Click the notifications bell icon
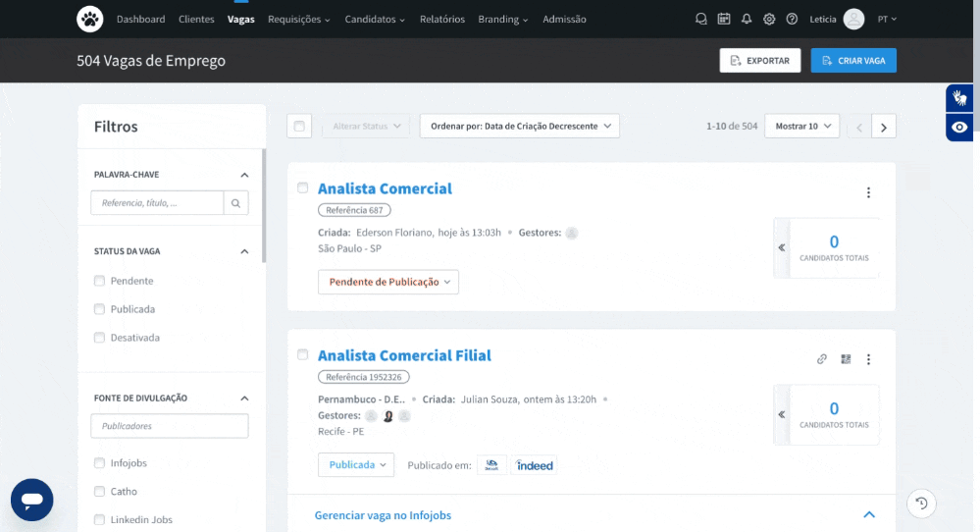Viewport: 980px width, 532px height. point(747,19)
